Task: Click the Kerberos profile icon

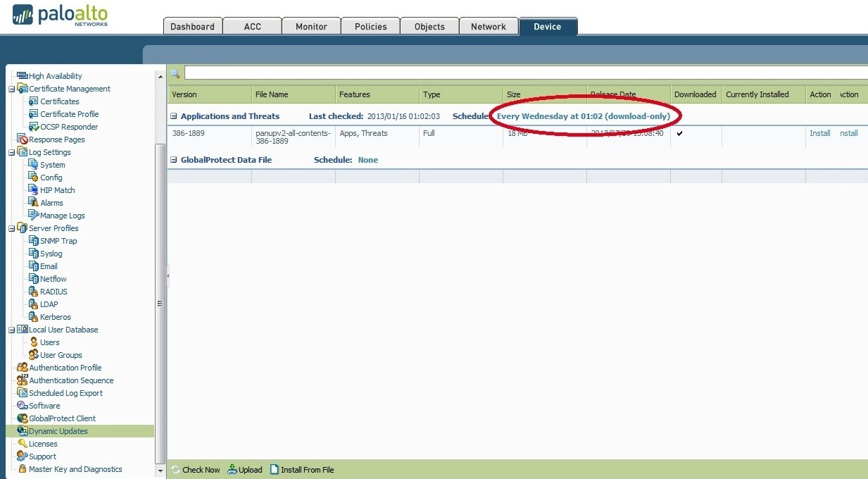Action: pyautogui.click(x=33, y=317)
